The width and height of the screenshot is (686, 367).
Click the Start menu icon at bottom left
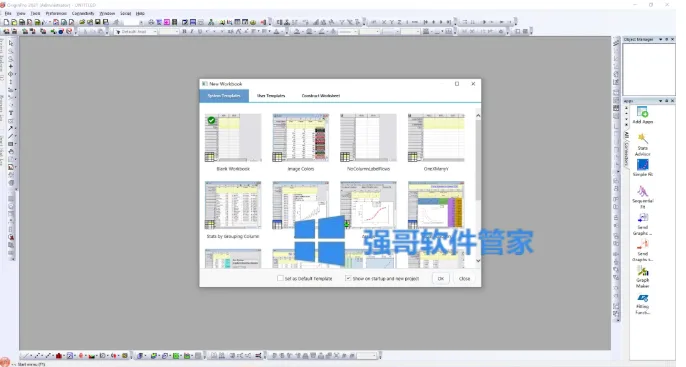point(4,363)
